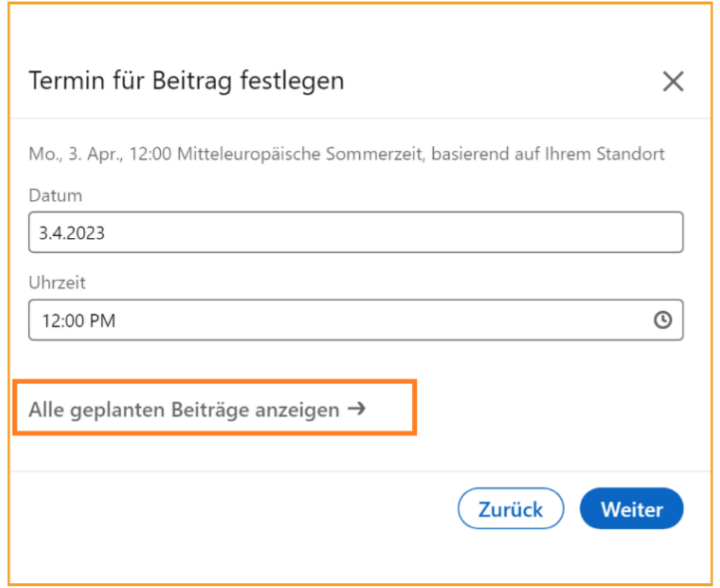Click the Uhrzeit input field

(356, 320)
